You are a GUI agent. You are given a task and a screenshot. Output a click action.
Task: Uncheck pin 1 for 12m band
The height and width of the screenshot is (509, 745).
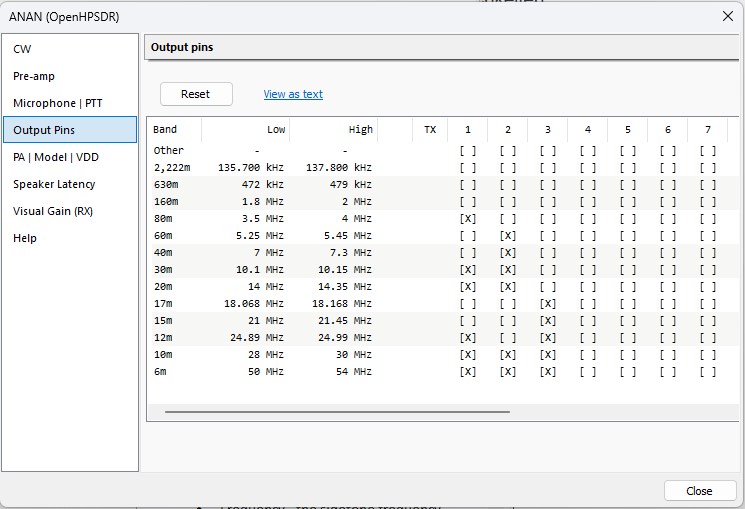click(468, 338)
